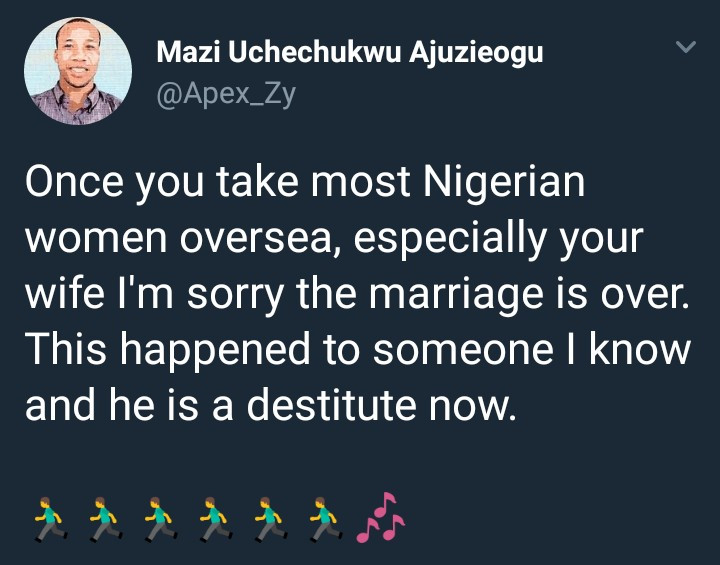720x565 pixels.
Task: Click the first running man emoji
Action: 45,521
